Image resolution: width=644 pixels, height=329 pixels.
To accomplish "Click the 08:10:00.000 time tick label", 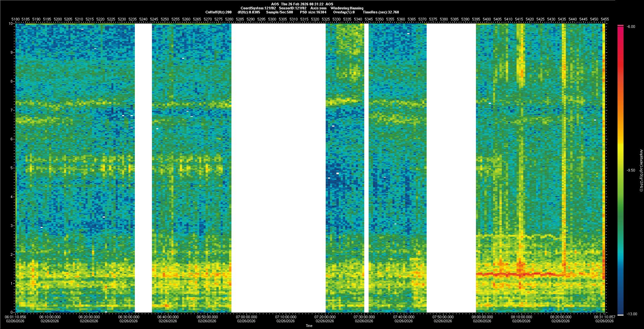I will point(521,317).
